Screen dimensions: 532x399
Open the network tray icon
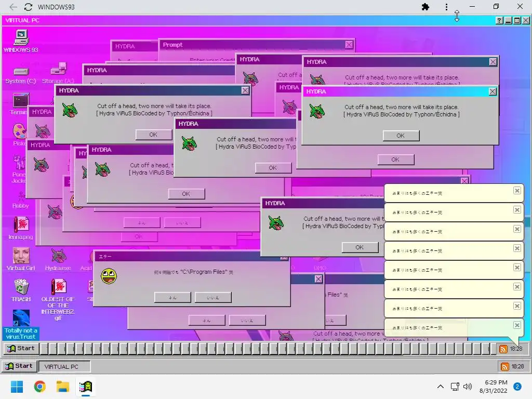(455, 387)
